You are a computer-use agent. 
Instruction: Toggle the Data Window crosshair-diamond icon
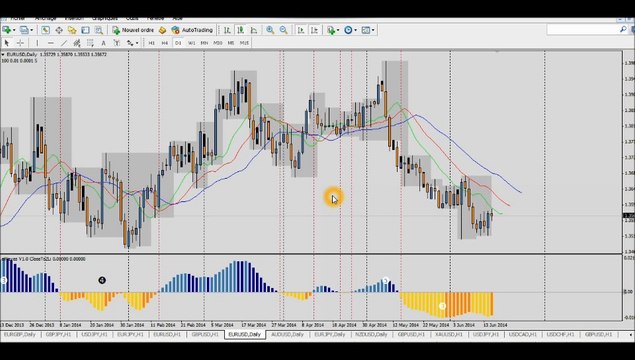pos(59,30)
